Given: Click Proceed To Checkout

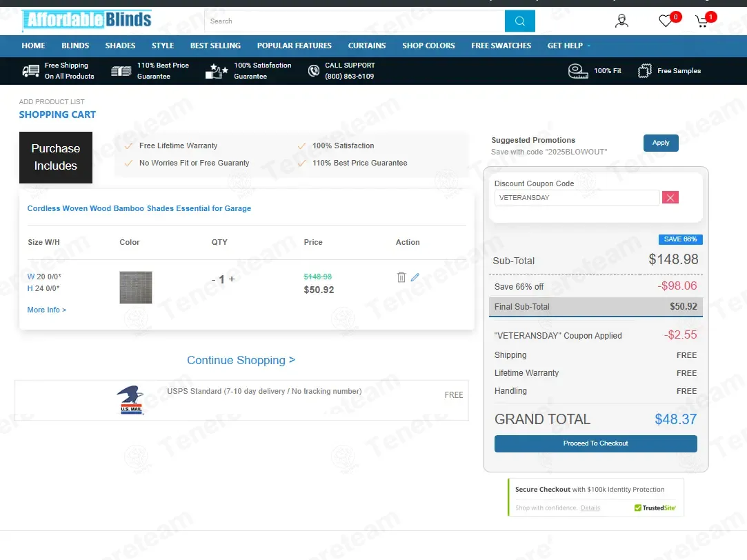Looking at the screenshot, I should click(595, 443).
